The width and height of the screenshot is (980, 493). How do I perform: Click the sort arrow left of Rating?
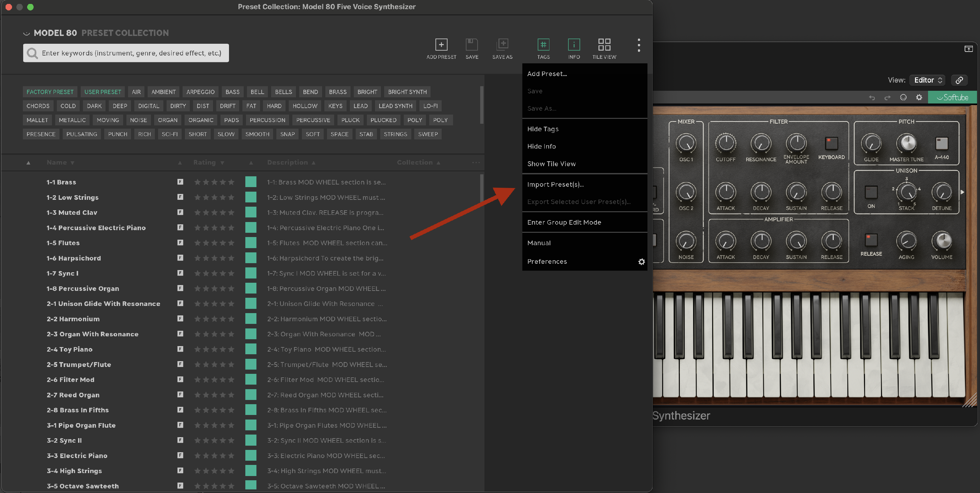pos(180,163)
